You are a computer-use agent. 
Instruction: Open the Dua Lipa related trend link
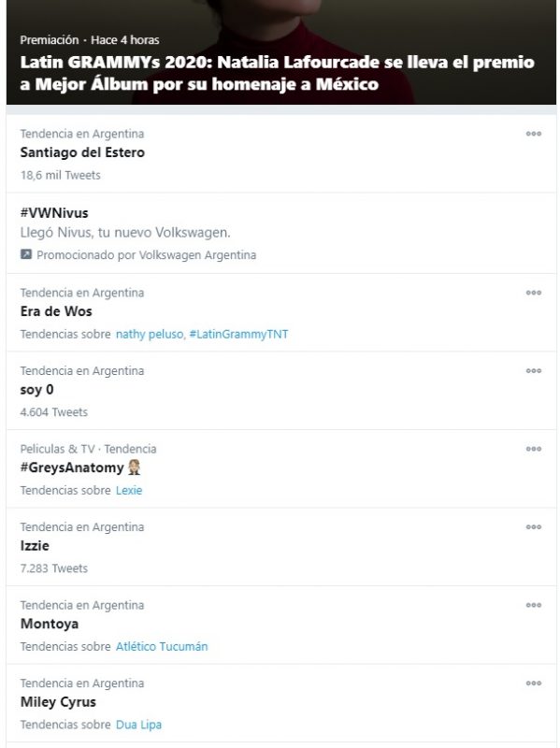tap(138, 725)
